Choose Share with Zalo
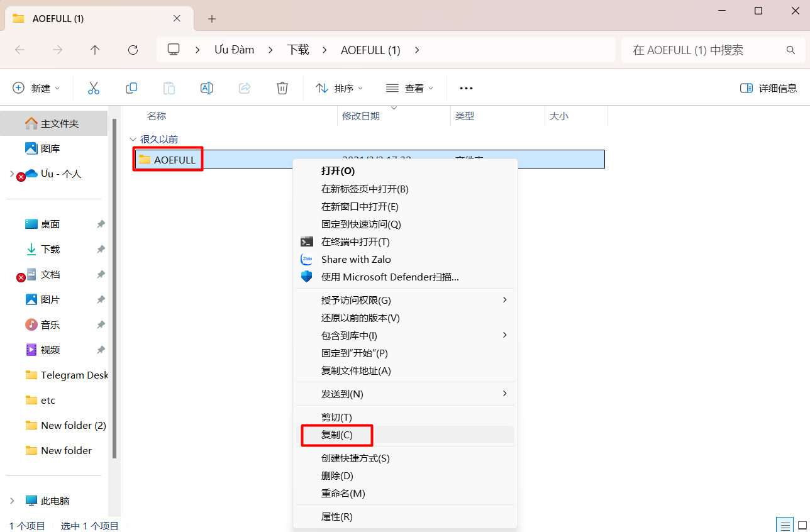 pyautogui.click(x=405, y=259)
